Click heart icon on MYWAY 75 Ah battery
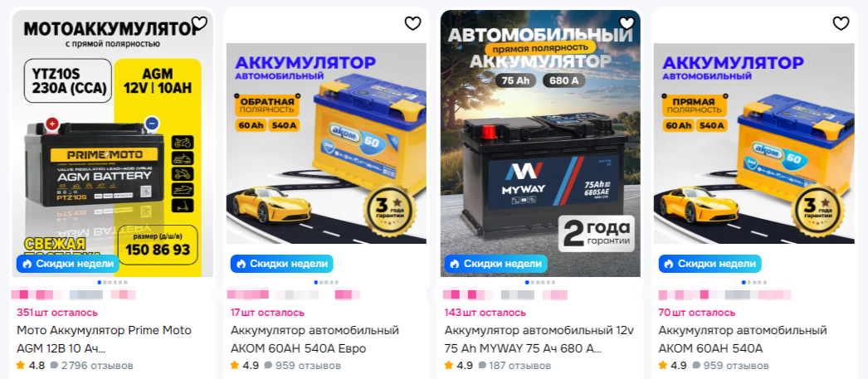This screenshot has width=868, height=379. pos(627,23)
